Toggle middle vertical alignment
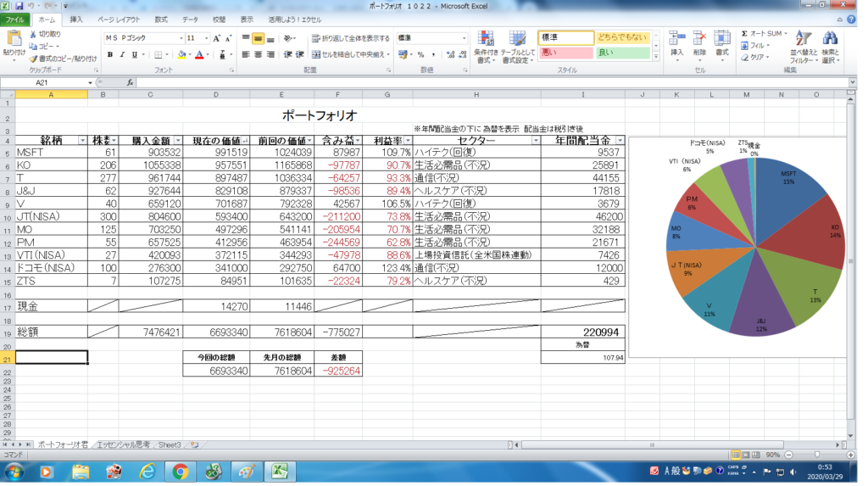868x486 pixels. [x=258, y=39]
